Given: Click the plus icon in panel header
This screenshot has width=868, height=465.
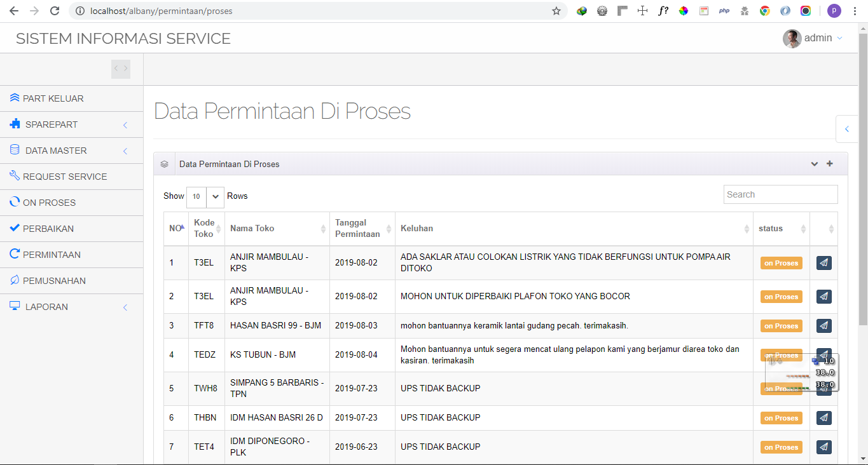Looking at the screenshot, I should [x=829, y=164].
